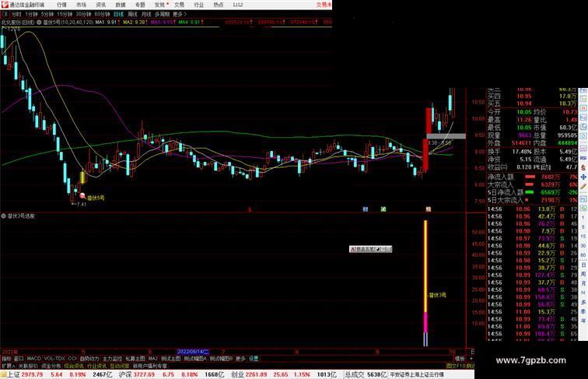Switch to the 1分钟 period tab
The image size is (588, 379).
point(31,14)
